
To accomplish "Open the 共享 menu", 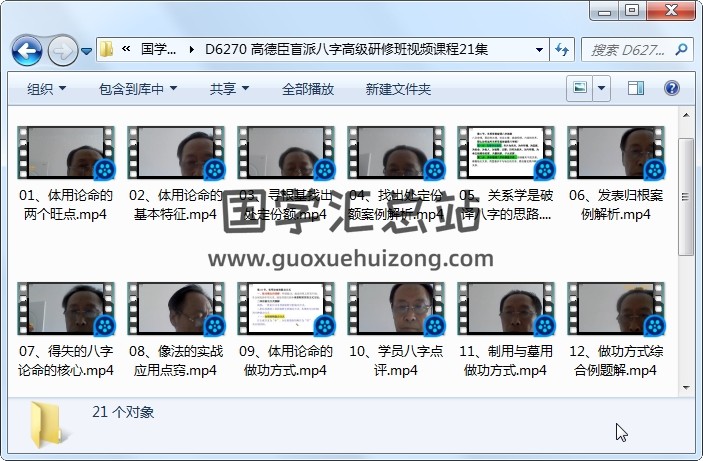I will click(x=229, y=89).
